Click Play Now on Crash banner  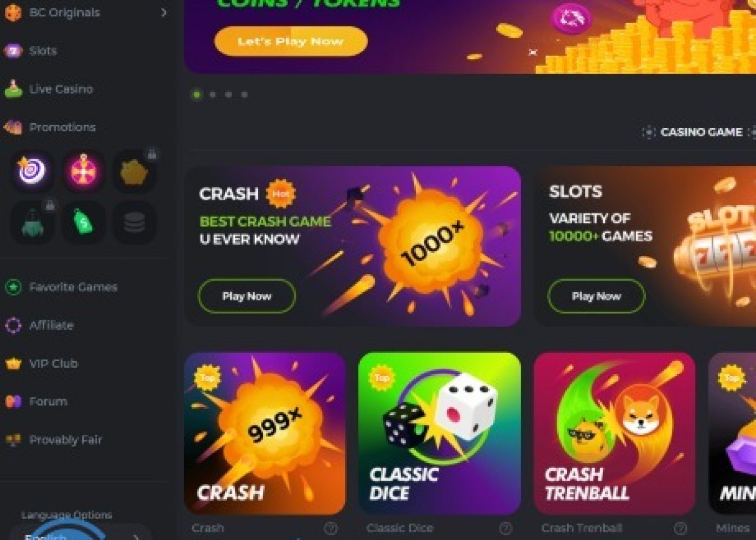(247, 296)
